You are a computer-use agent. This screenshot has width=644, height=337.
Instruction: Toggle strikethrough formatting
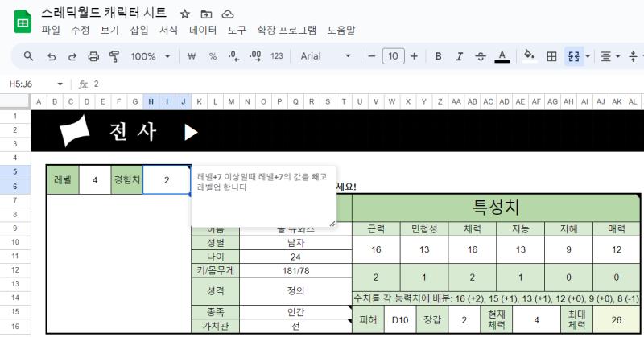481,56
